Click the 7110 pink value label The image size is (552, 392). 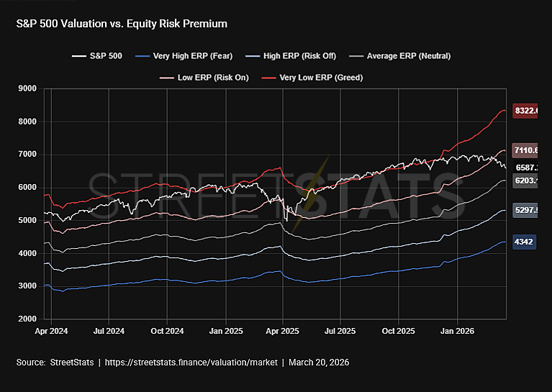pos(525,150)
